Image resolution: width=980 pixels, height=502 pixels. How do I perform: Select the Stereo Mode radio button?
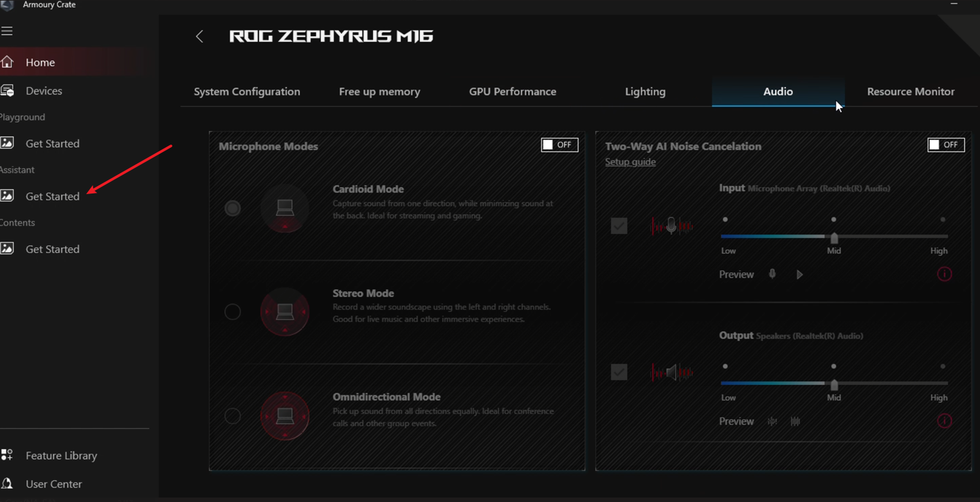tap(233, 312)
